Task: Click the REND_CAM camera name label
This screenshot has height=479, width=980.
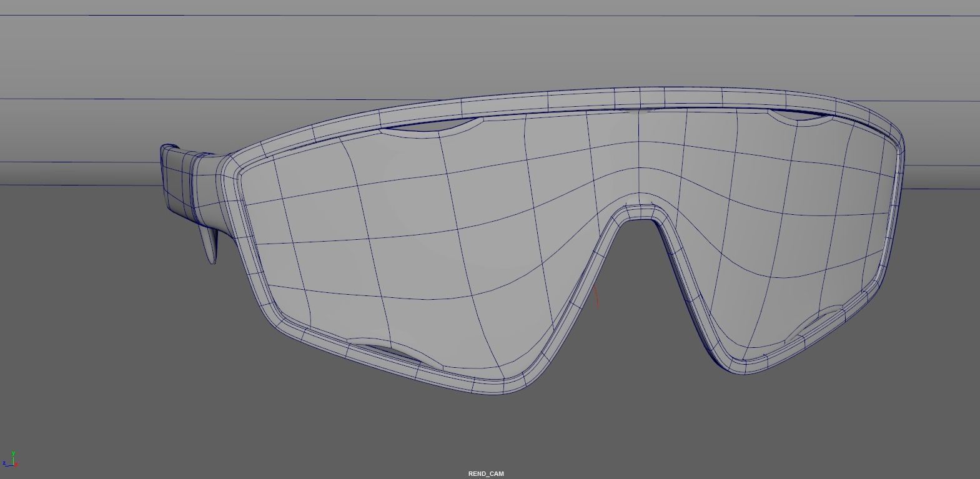Action: click(x=486, y=474)
